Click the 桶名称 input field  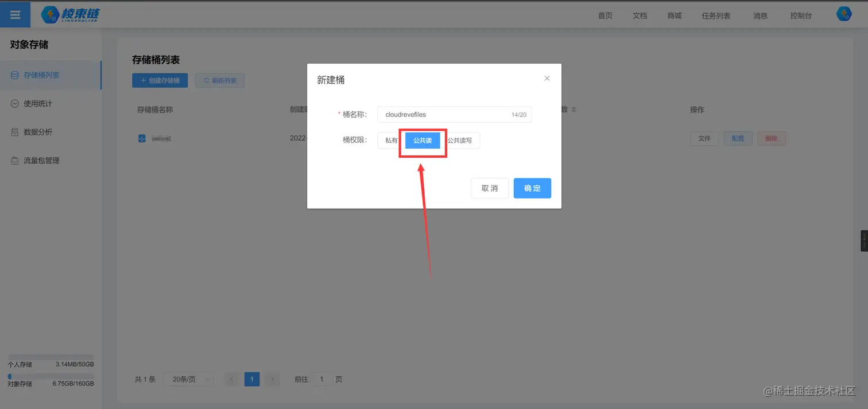click(454, 115)
